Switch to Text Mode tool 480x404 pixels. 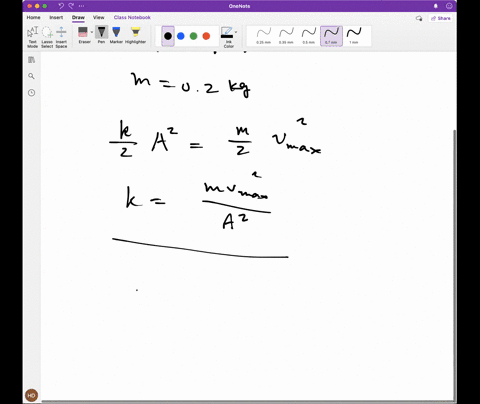coord(32,37)
